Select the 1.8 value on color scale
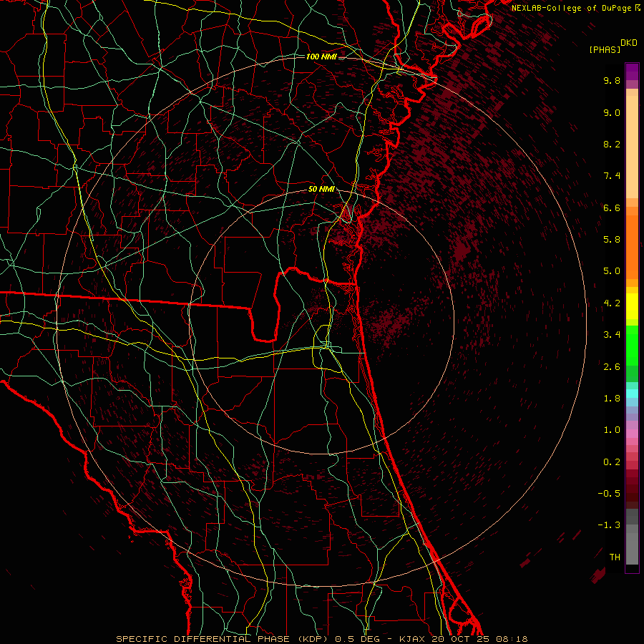 [612, 399]
